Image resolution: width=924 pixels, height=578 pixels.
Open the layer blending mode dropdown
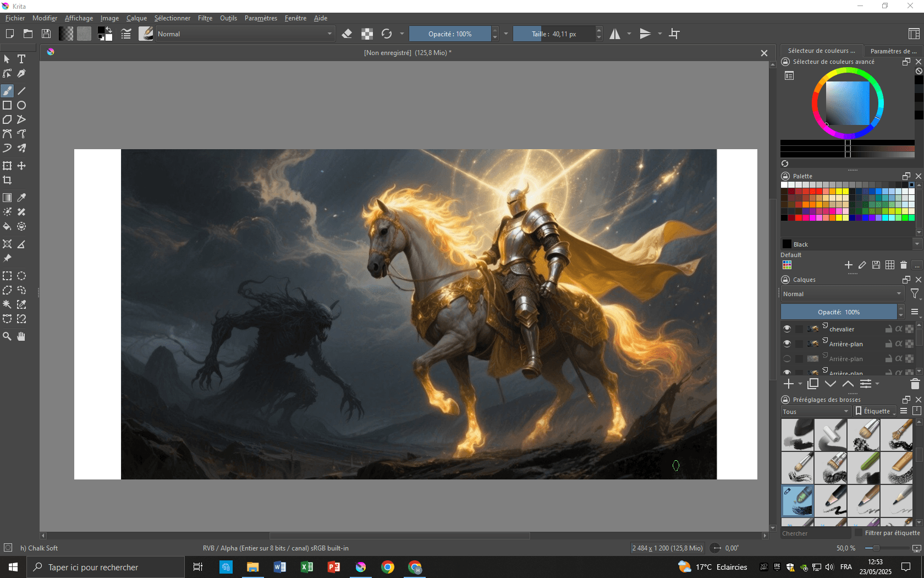point(843,294)
